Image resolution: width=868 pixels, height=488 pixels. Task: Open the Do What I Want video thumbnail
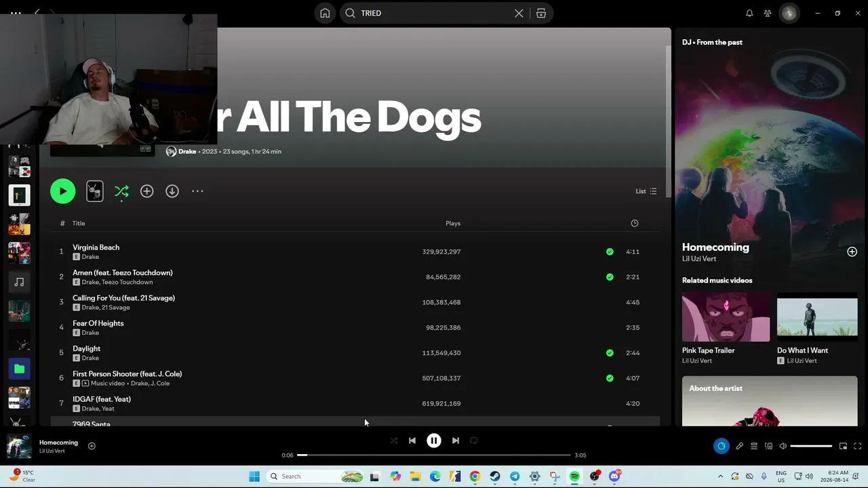[817, 317]
